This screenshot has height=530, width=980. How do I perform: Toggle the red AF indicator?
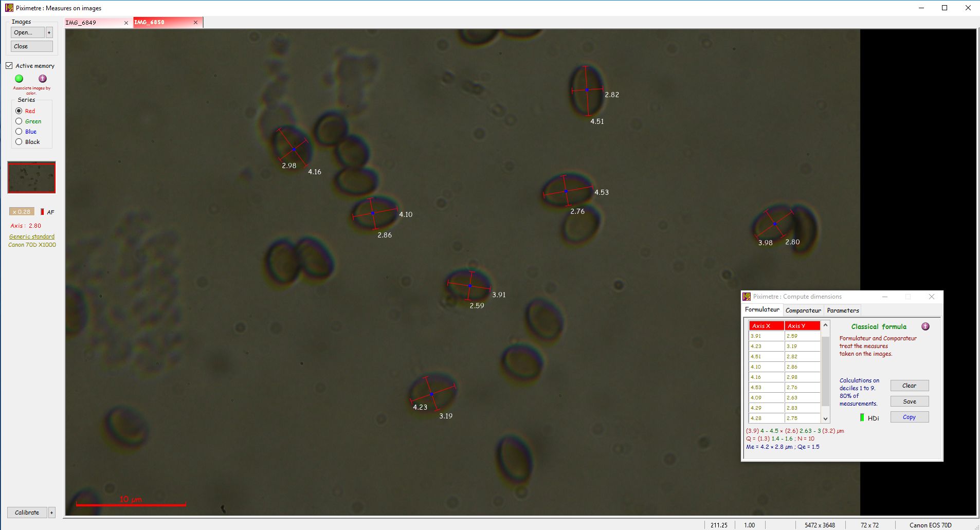click(x=42, y=212)
